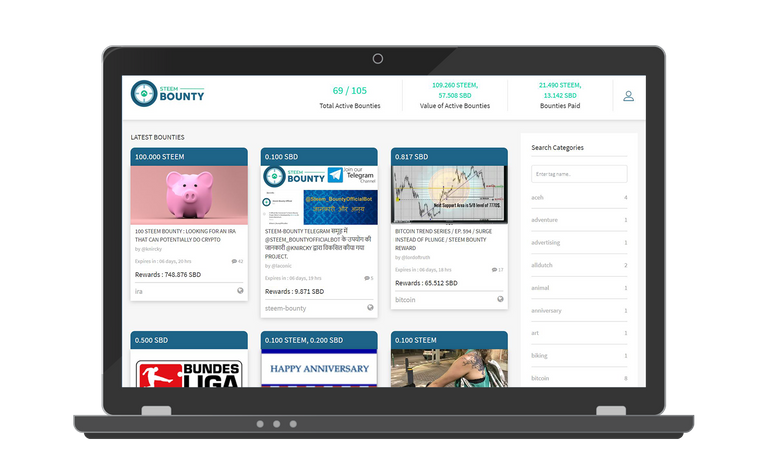Select the animal category
The width and height of the screenshot is (768, 463).
tap(579, 288)
